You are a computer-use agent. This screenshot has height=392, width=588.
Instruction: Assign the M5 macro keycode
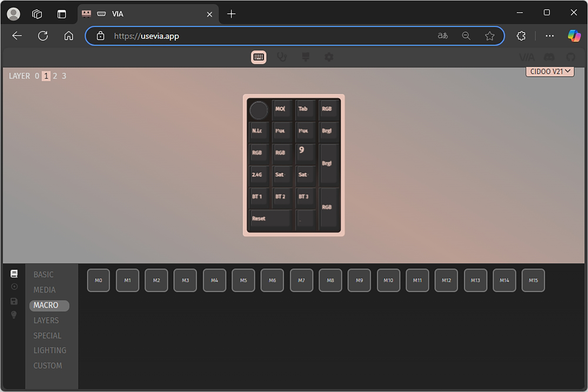click(243, 280)
